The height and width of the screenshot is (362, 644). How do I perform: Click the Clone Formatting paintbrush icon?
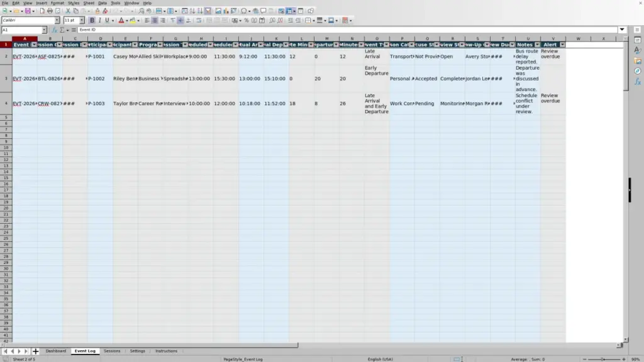tap(97, 11)
